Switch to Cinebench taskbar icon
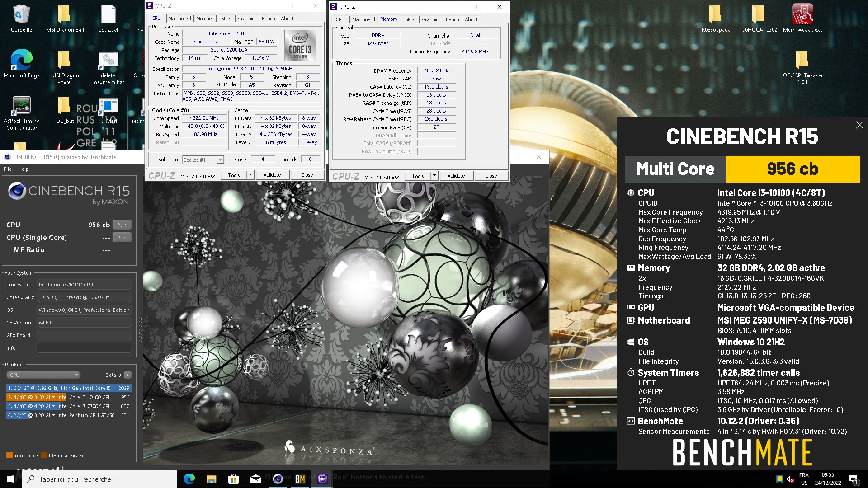The image size is (868, 488). click(278, 479)
